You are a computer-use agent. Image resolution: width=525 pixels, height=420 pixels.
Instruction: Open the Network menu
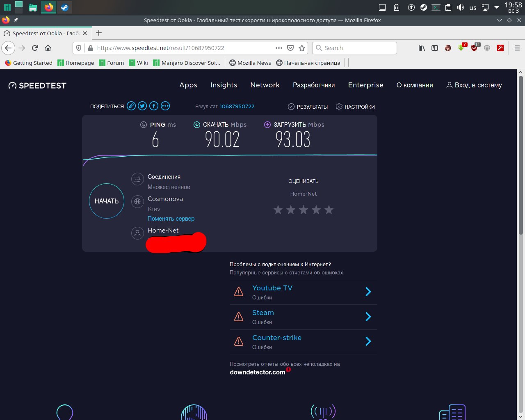(x=265, y=85)
